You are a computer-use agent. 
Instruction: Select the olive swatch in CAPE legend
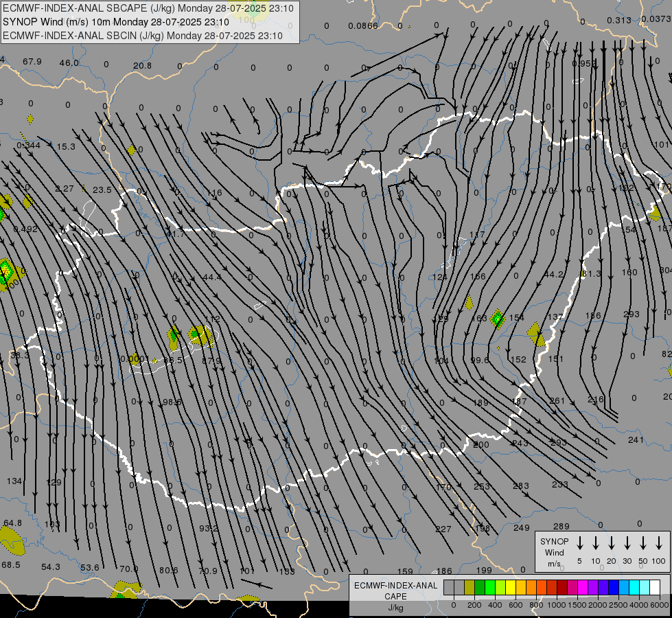click(x=470, y=587)
